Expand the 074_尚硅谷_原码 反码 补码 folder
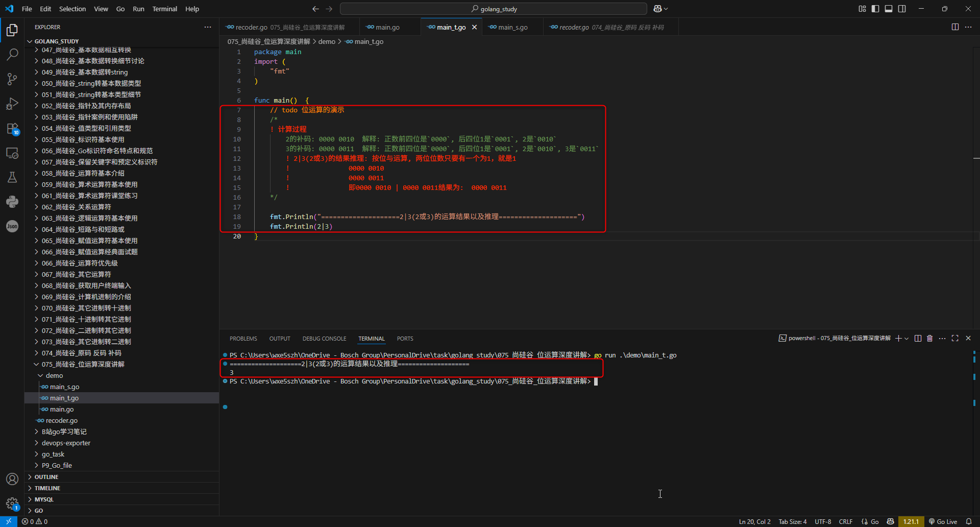The width and height of the screenshot is (980, 527). tap(122, 353)
